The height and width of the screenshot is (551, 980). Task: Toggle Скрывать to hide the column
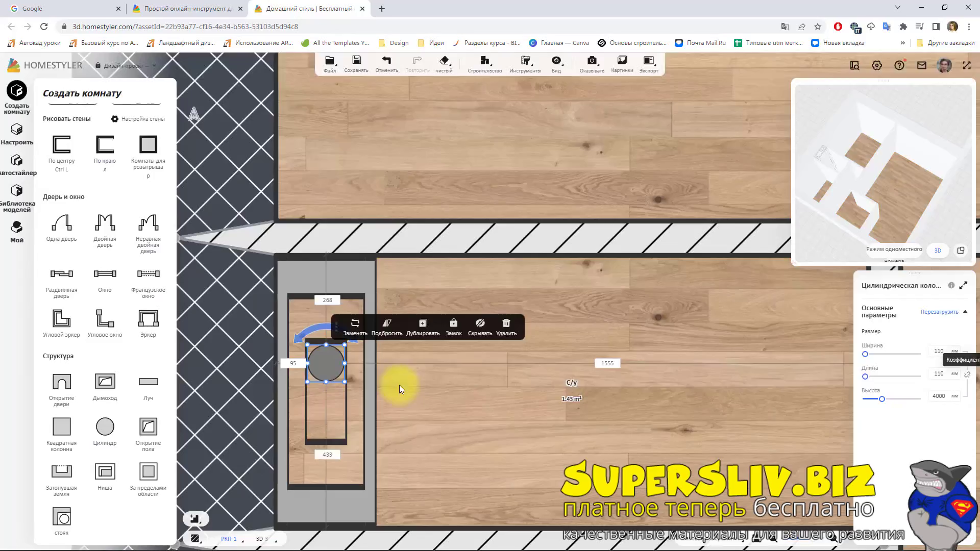[480, 327]
